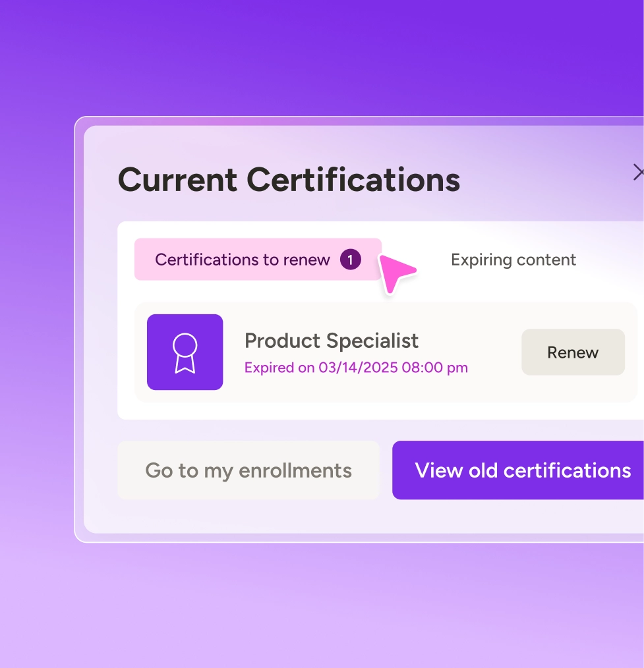The image size is (644, 668).
Task: Click the pink highlighted renew tab pill
Action: click(x=258, y=260)
